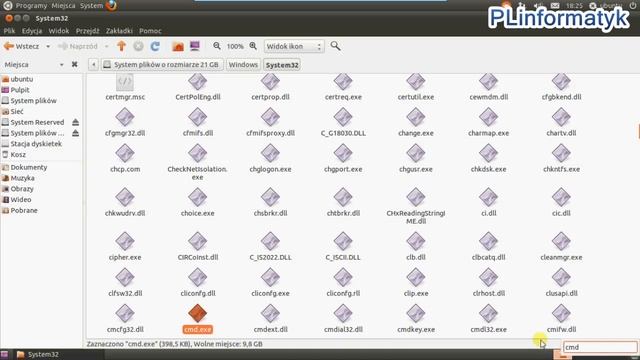Open the Miejsca menu in top panel
640x360 pixels.
point(63,6)
